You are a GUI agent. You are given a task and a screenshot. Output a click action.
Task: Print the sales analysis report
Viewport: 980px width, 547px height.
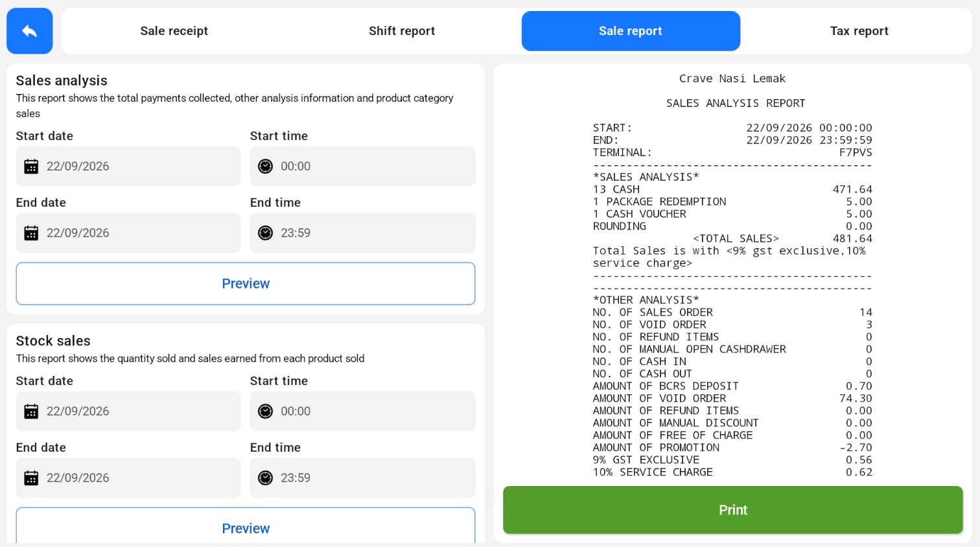point(733,510)
